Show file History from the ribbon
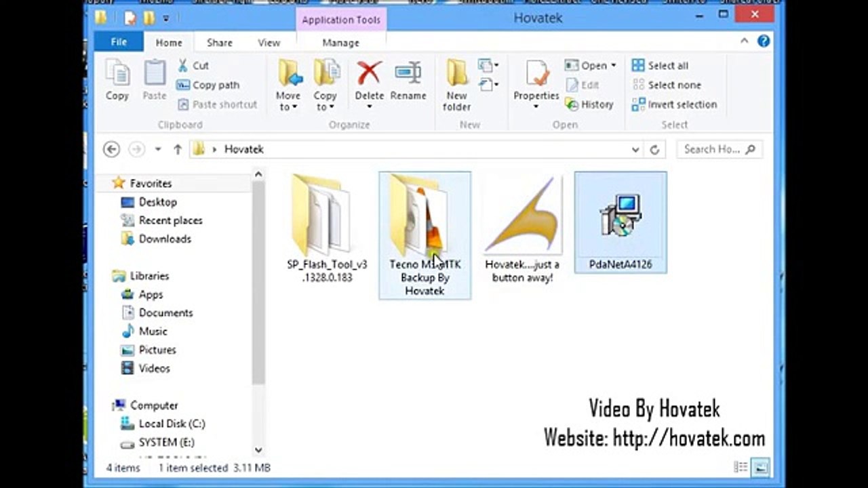 click(589, 104)
